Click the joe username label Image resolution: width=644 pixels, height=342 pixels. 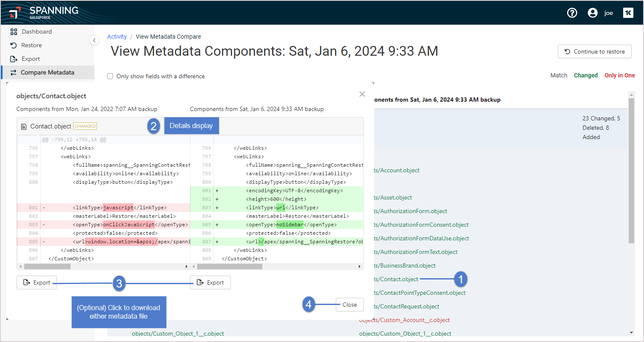609,13
